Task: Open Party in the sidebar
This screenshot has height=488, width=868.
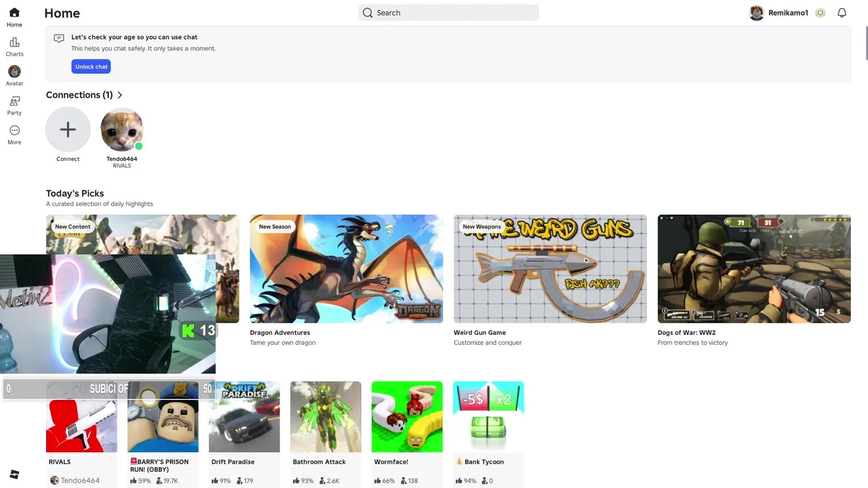Action: (x=14, y=106)
